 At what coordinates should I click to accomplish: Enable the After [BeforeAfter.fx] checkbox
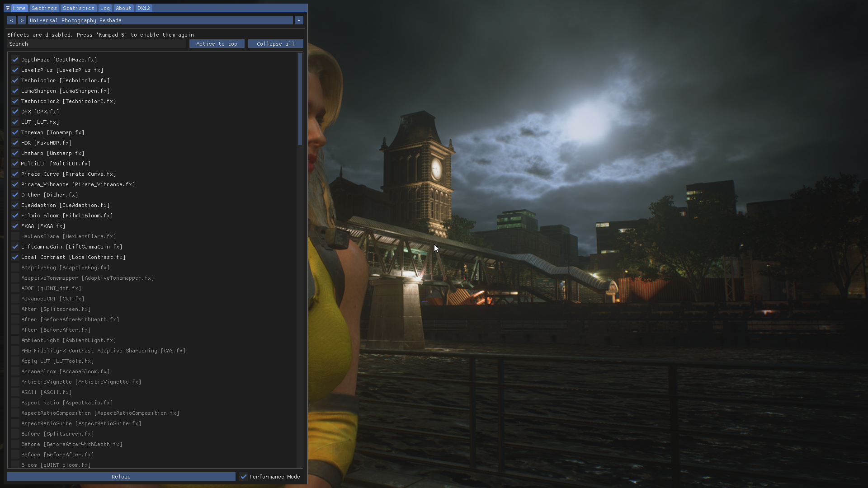pyautogui.click(x=15, y=330)
